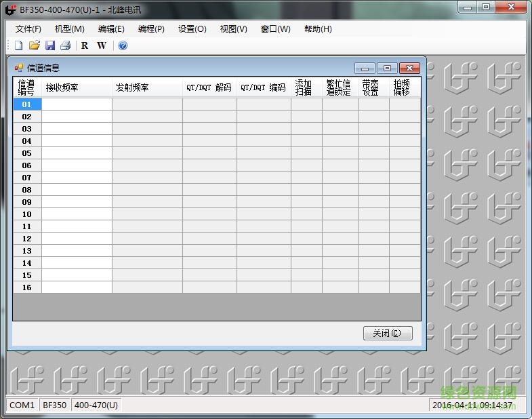The height and width of the screenshot is (419, 532).
Task: Select channel row 03
Action: 27,129
